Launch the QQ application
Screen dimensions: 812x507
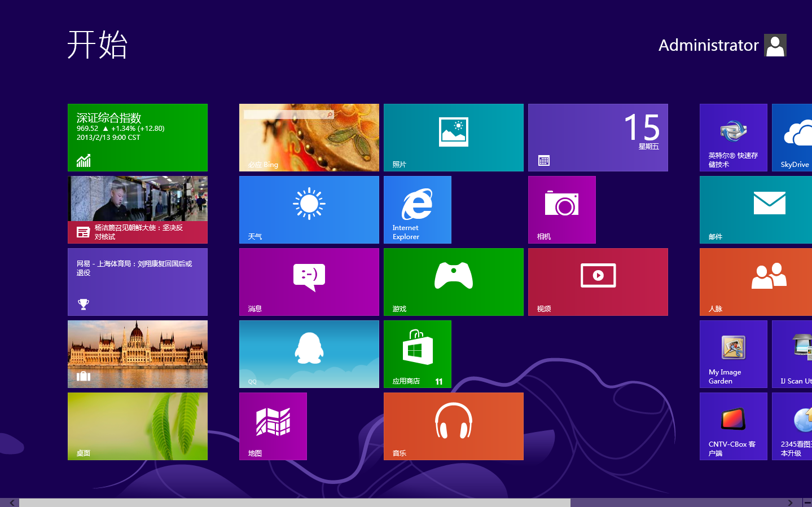pos(309,354)
